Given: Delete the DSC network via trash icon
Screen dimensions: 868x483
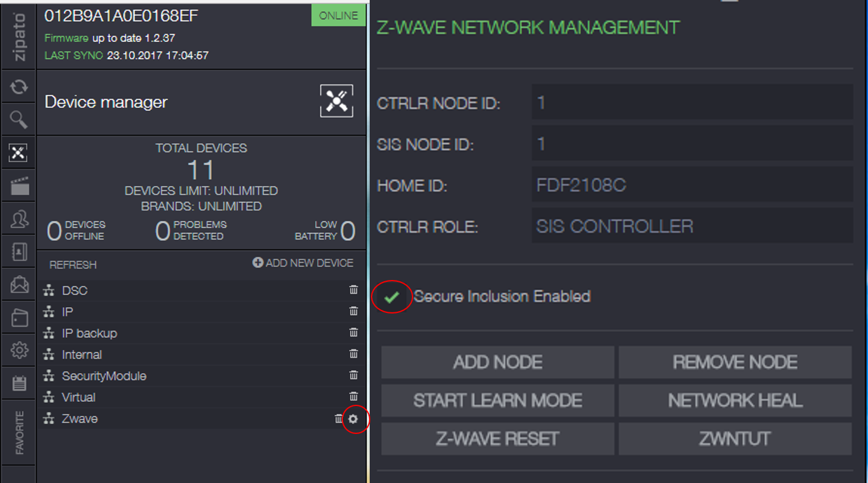Looking at the screenshot, I should click(354, 290).
